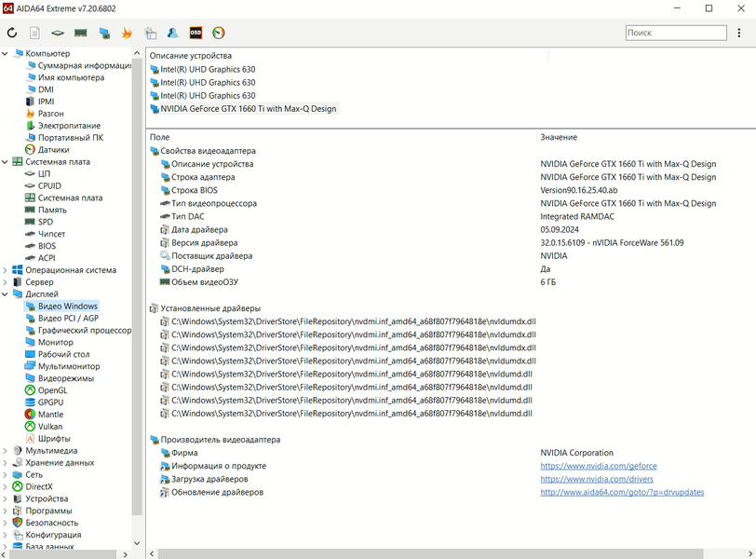Select NVIDIA GeForce GTX 1660 Ti device row

tap(244, 109)
